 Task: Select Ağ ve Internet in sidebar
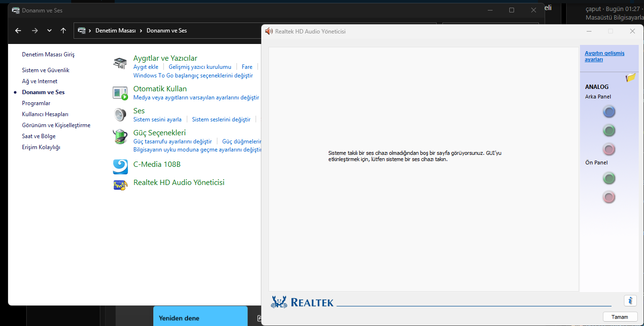tap(40, 81)
